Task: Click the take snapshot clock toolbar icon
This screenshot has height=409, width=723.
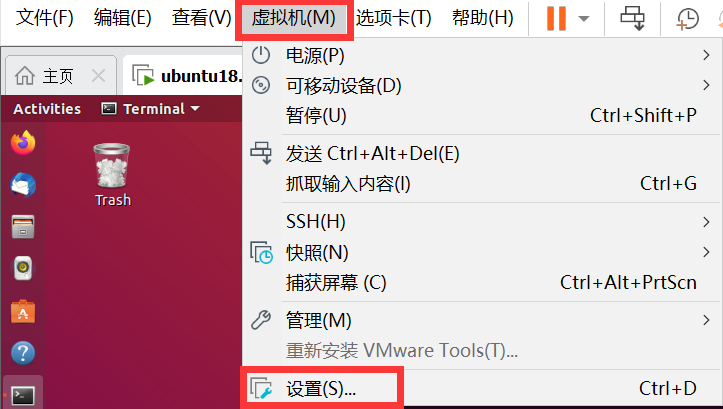Action: click(687, 19)
